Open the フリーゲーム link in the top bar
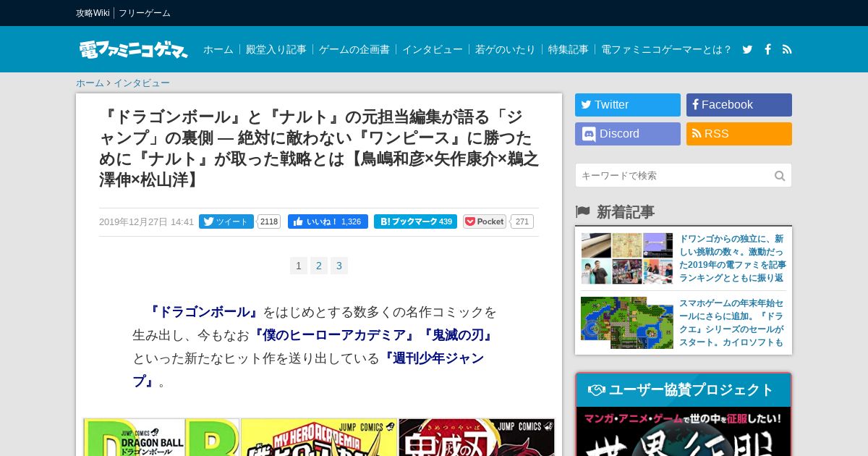Screen dimensions: 868x456 click(145, 13)
